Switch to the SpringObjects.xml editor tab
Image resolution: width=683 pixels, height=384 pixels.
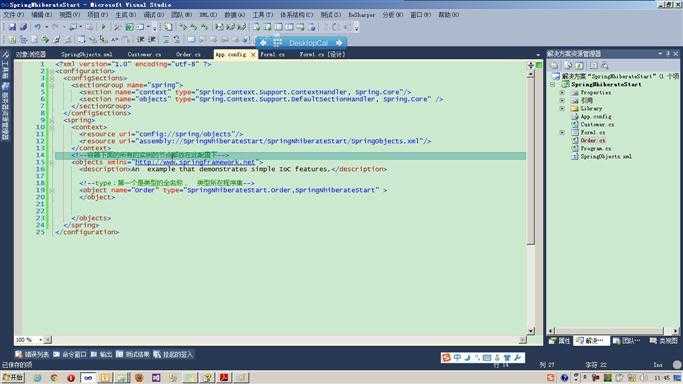(x=87, y=54)
